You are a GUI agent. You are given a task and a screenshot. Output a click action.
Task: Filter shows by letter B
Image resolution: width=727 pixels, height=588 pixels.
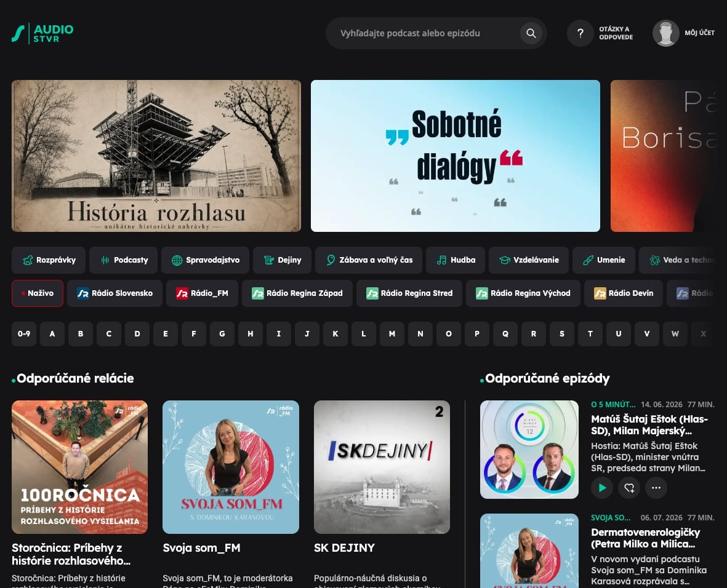coord(81,333)
